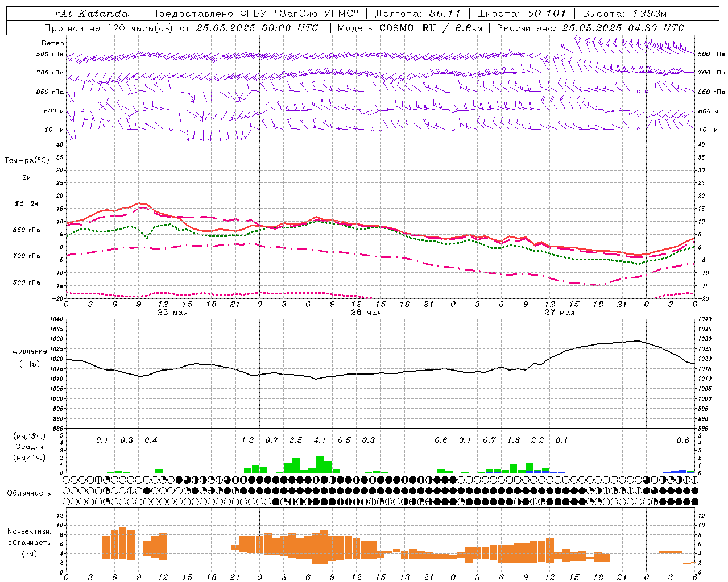Click the 3-hour precipitation value "3.5"
The image size is (728, 582).
point(296,440)
